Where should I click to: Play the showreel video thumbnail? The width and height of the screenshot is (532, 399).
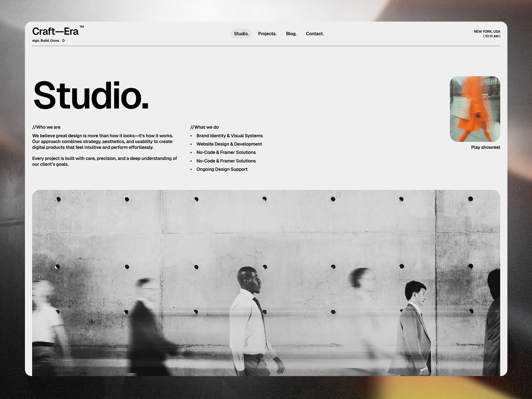[x=474, y=109]
